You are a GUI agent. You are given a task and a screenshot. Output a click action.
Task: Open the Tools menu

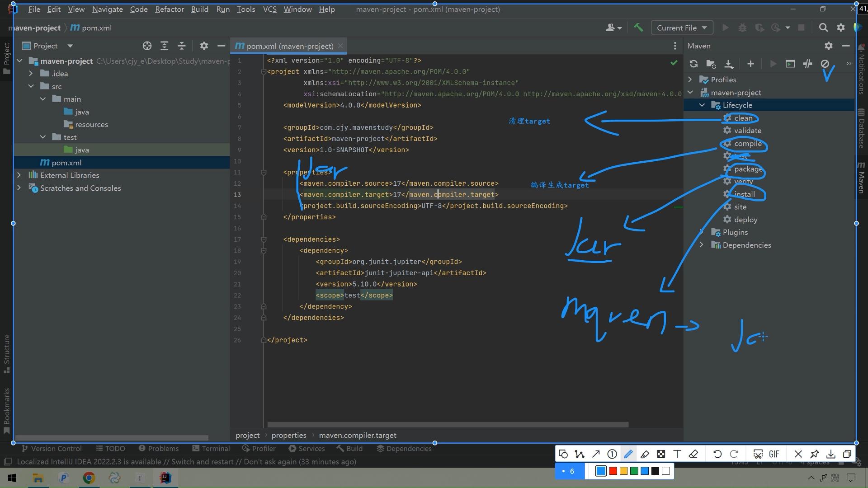pos(246,9)
